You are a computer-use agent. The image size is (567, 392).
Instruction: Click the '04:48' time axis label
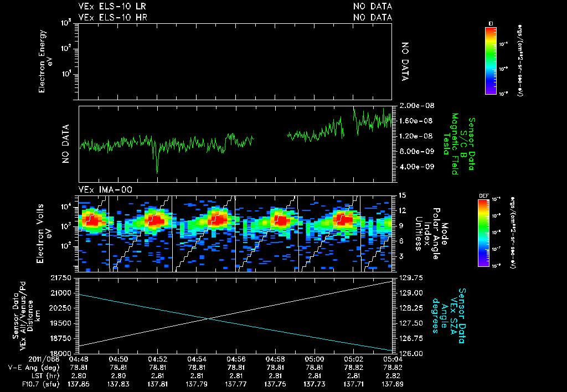tap(79, 359)
